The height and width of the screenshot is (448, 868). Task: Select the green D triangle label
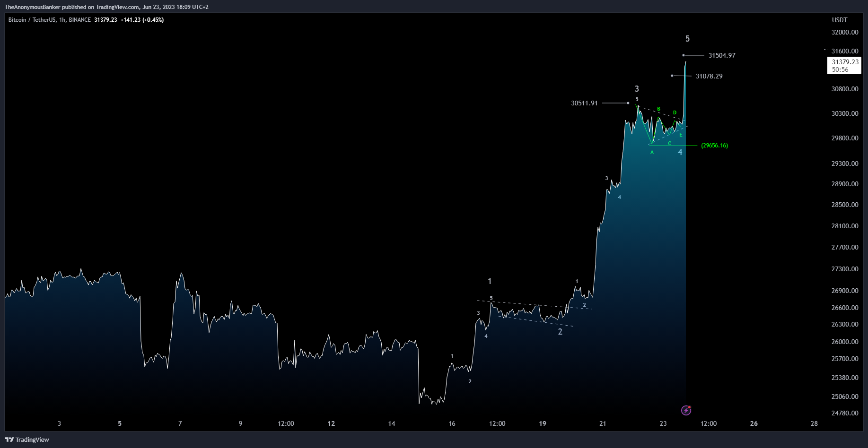tap(675, 112)
